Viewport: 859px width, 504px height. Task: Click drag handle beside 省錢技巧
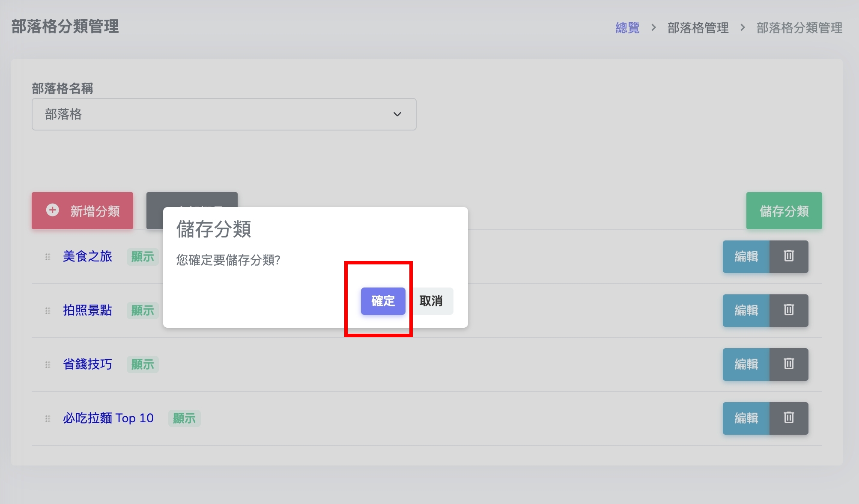[x=48, y=365]
